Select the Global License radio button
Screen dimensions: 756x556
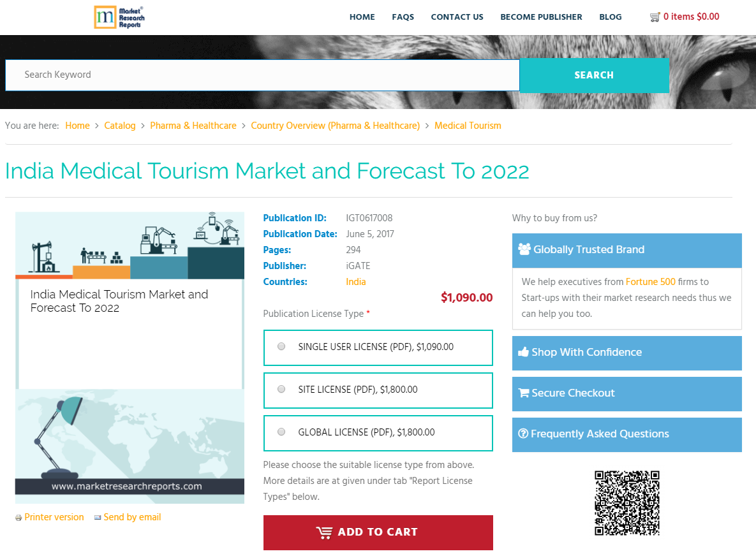pyautogui.click(x=281, y=432)
